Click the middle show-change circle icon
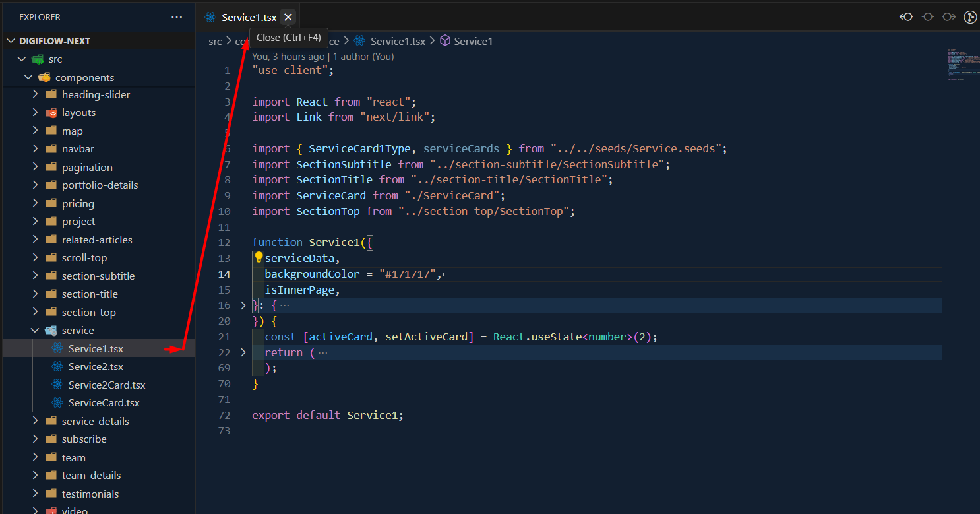The width and height of the screenshot is (980, 514). click(x=928, y=17)
